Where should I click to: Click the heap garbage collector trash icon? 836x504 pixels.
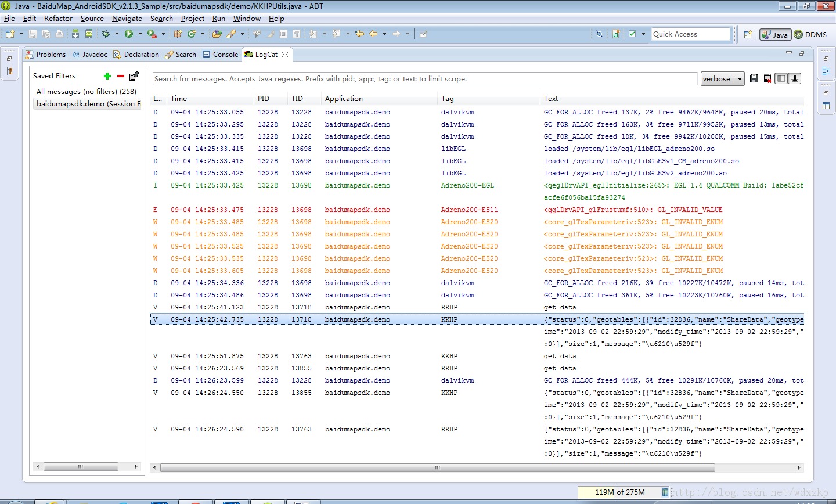tap(665, 492)
